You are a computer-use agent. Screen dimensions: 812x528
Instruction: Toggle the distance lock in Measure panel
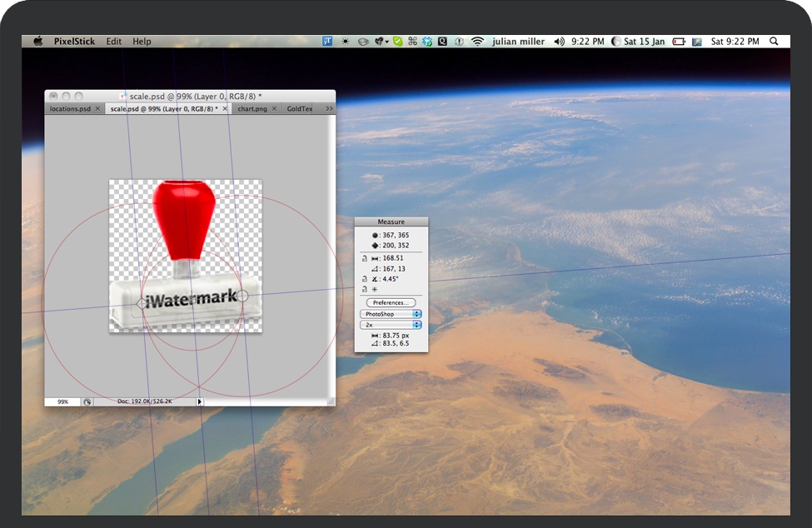[x=365, y=259]
